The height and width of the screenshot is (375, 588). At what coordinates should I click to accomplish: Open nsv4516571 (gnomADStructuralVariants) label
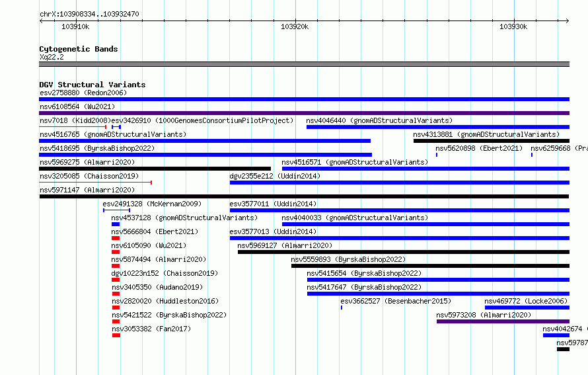[x=355, y=162]
